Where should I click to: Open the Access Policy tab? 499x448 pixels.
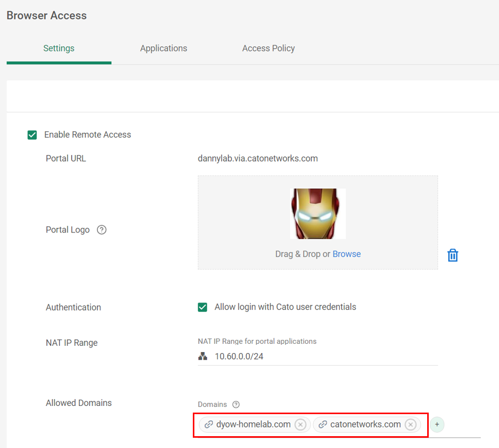268,48
